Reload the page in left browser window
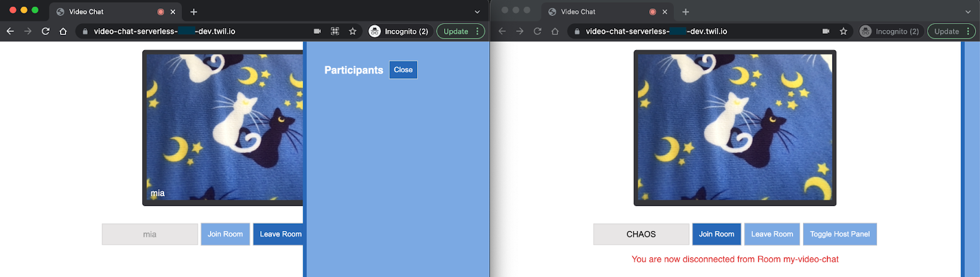 [x=45, y=31]
